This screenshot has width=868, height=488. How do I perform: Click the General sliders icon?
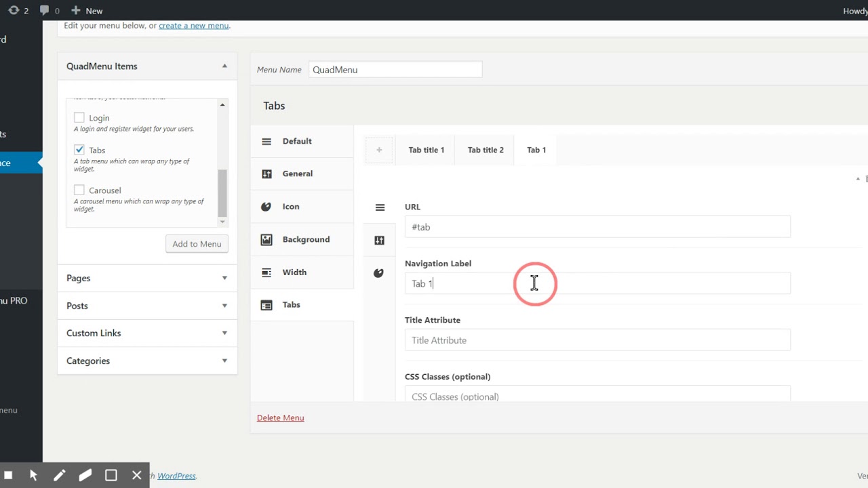tap(267, 174)
